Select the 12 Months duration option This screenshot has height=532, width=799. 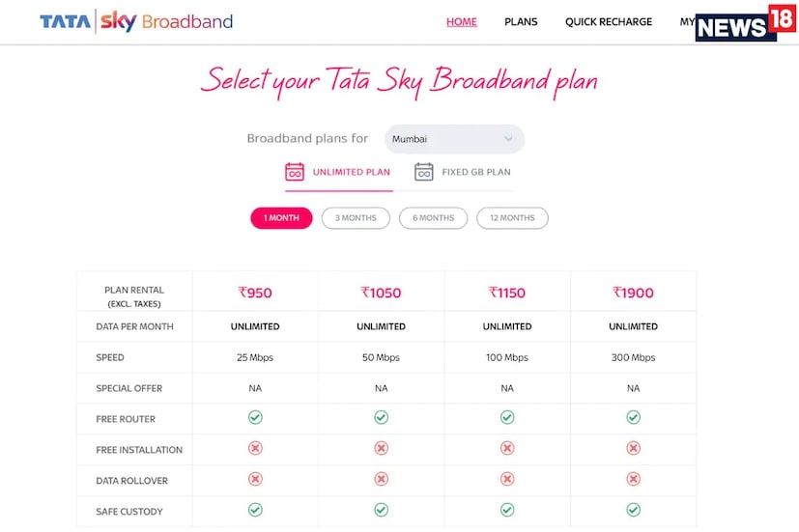tap(512, 218)
